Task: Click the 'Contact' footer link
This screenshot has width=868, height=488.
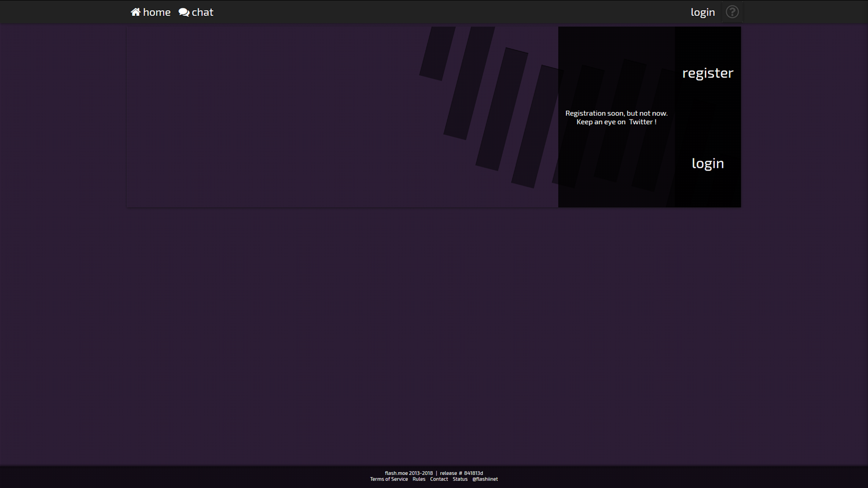Action: click(x=439, y=479)
